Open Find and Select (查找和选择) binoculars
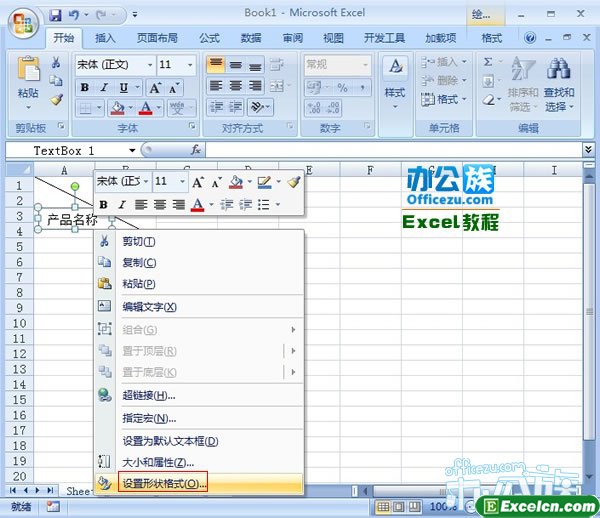Viewport: 600px width, 518px height. click(x=559, y=84)
